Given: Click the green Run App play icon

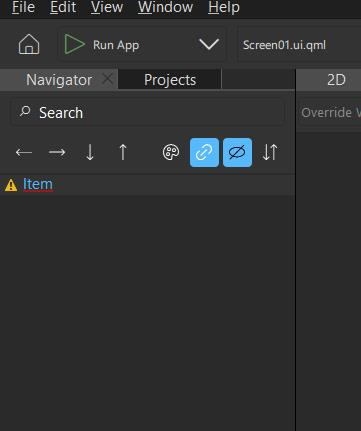Looking at the screenshot, I should [x=74, y=44].
